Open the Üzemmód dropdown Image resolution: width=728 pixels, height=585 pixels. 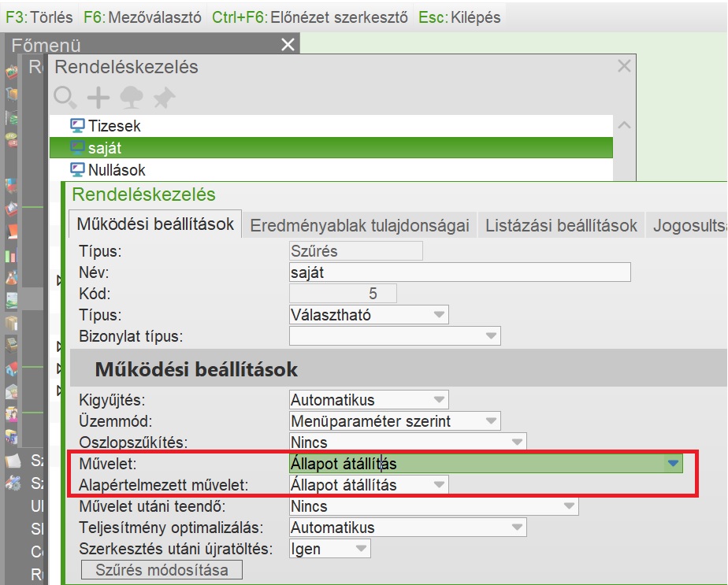395,420
